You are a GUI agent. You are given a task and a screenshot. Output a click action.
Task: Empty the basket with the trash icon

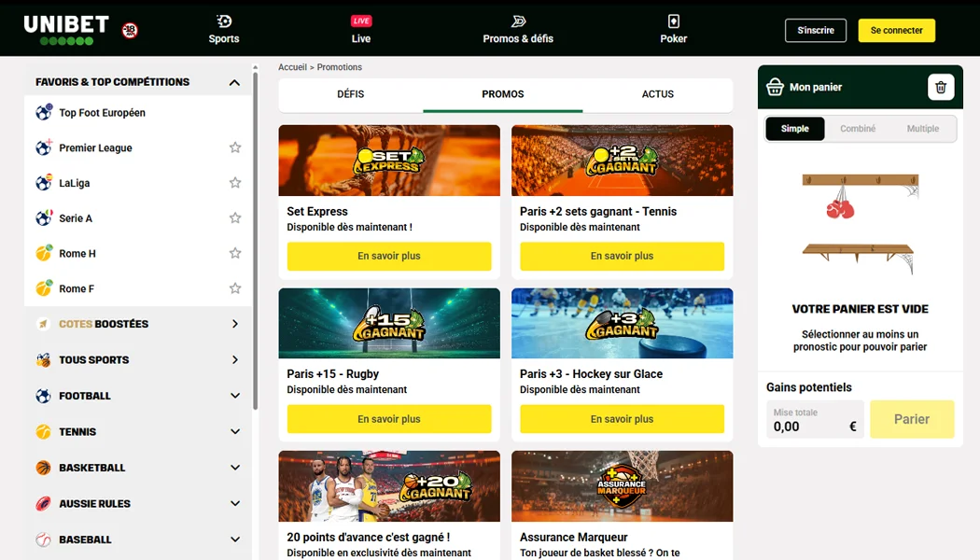tap(941, 88)
